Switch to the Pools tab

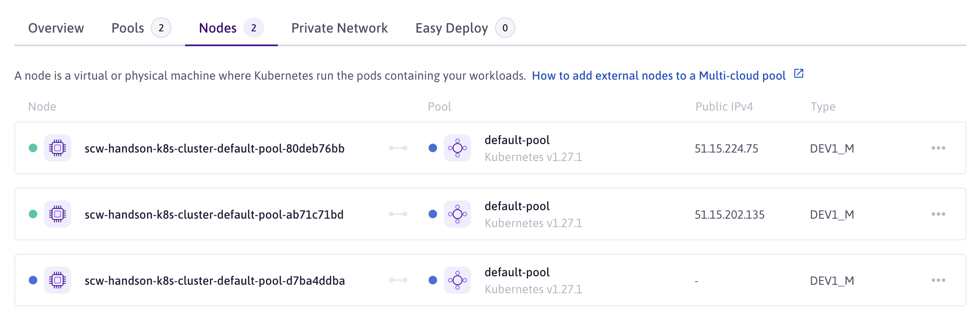point(128,28)
